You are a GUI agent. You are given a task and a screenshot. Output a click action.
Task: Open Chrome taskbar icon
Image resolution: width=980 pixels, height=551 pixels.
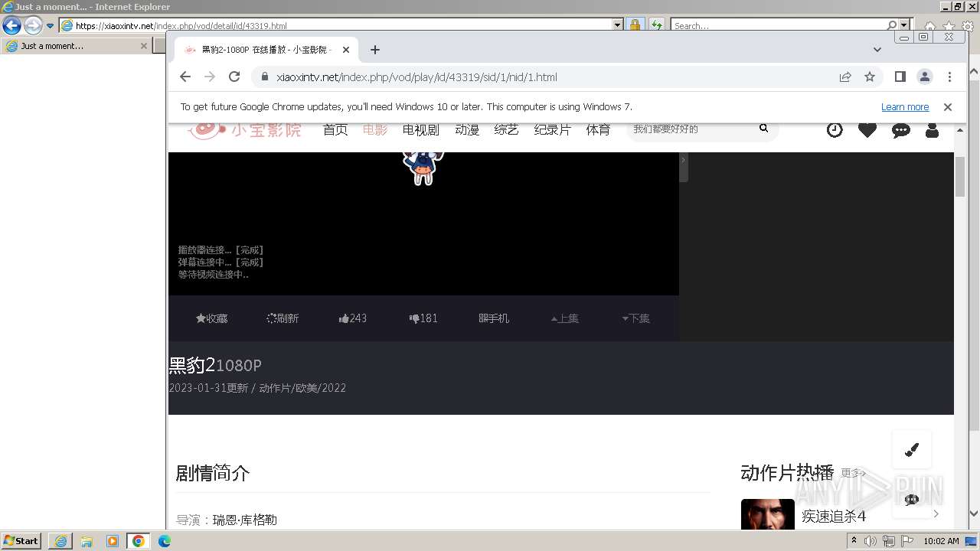coord(139,541)
